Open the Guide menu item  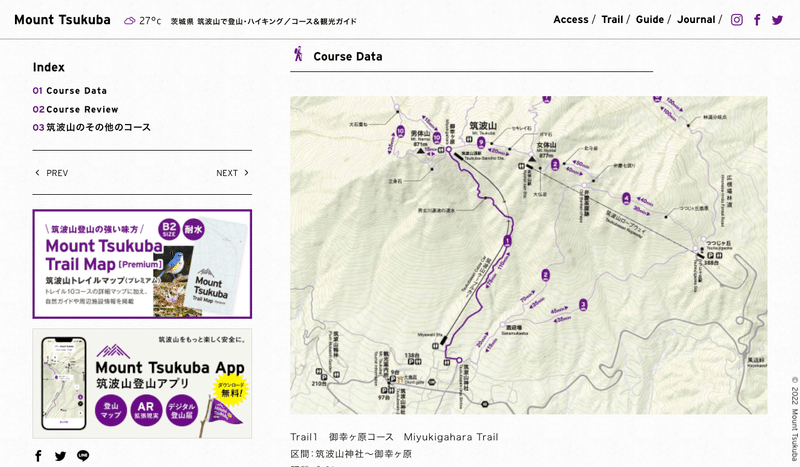pos(649,19)
